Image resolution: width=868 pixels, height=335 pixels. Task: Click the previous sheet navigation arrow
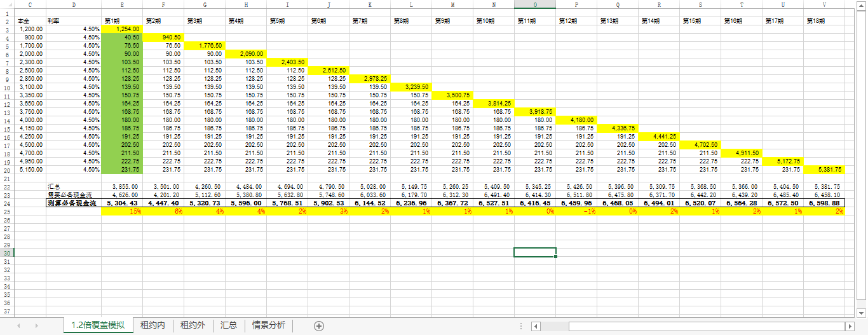[x=18, y=325]
